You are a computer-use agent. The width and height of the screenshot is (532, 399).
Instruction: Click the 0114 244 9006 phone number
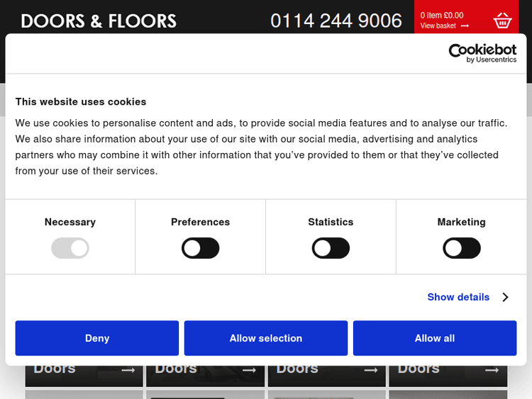336,21
